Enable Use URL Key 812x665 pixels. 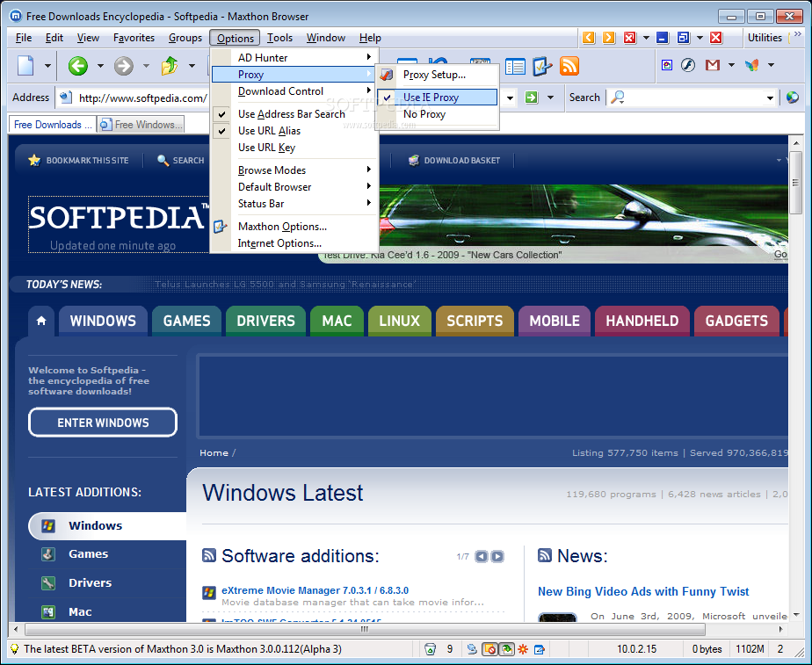tap(294, 148)
